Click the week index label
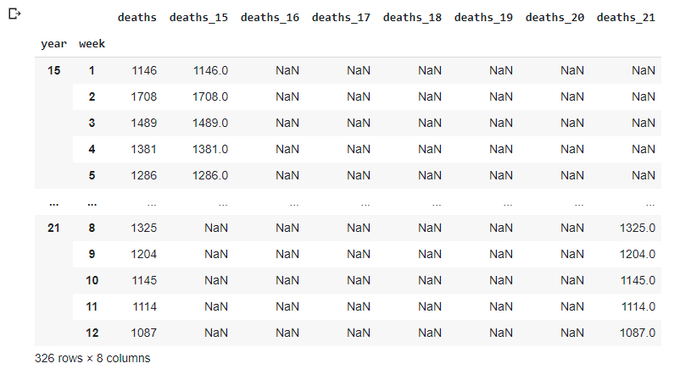The image size is (680, 369). point(92,44)
